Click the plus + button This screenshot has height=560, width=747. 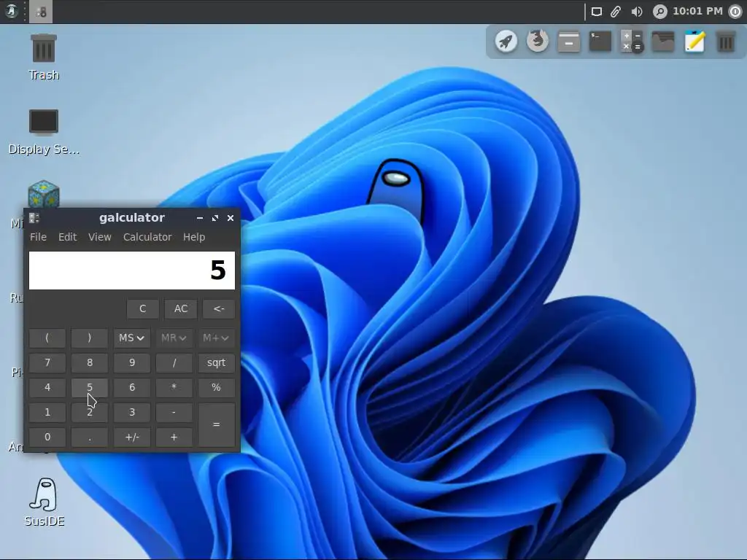pyautogui.click(x=174, y=437)
